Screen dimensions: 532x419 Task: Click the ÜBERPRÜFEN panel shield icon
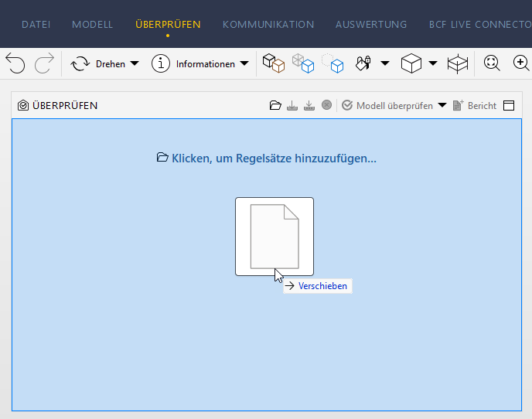coord(23,105)
